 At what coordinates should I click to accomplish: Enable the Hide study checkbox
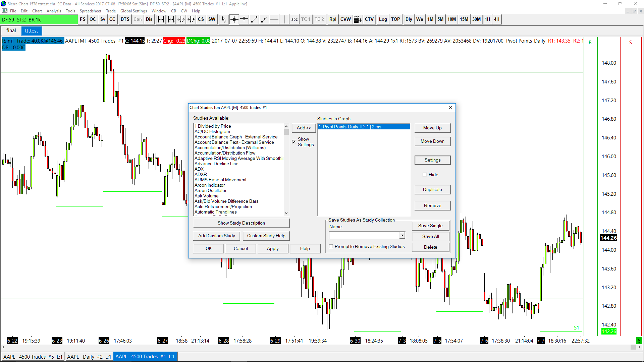[425, 175]
